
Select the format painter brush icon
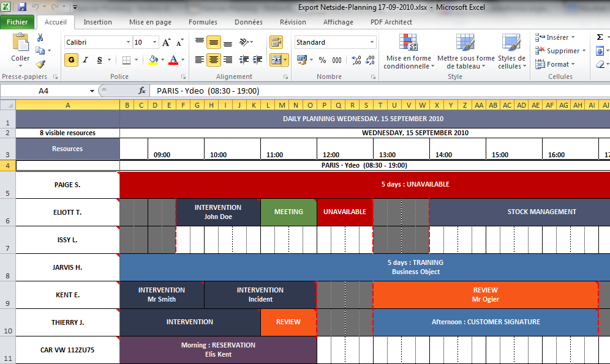coord(40,64)
